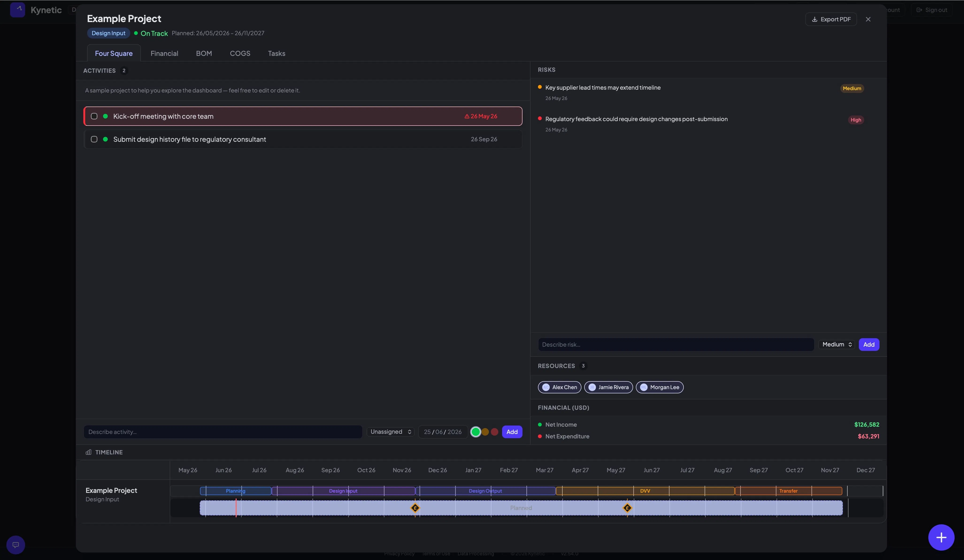Open the COGS tab

tap(240, 53)
